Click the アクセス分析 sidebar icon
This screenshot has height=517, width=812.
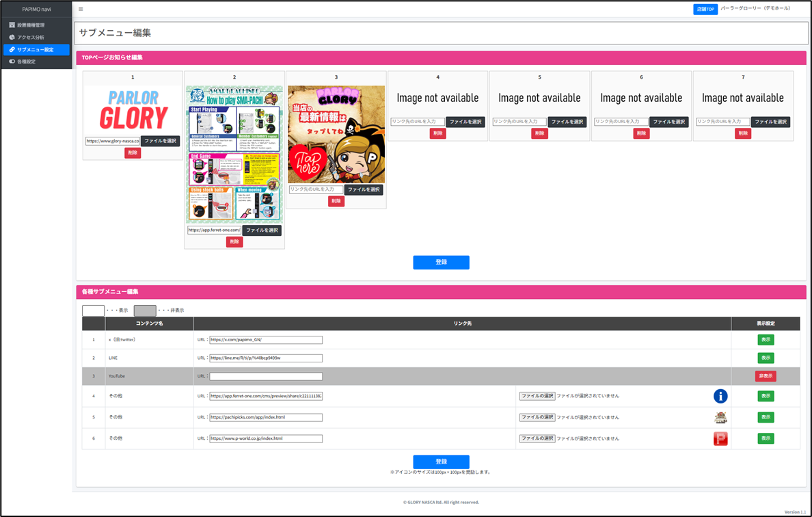tap(12, 38)
